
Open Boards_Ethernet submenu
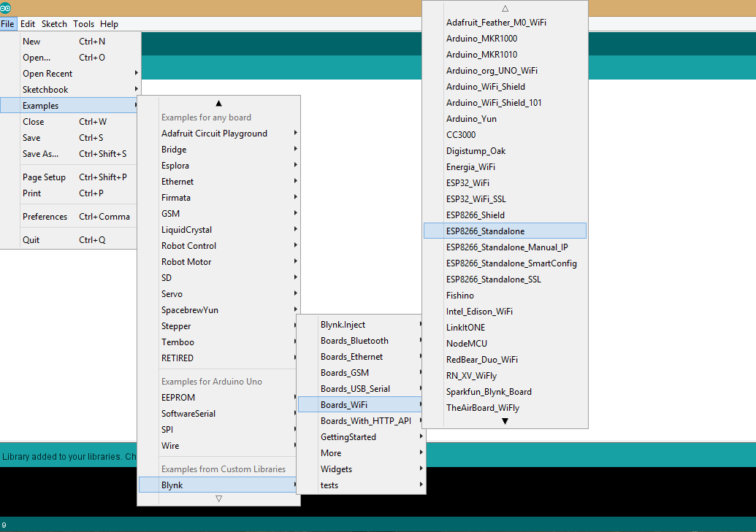pos(361,357)
